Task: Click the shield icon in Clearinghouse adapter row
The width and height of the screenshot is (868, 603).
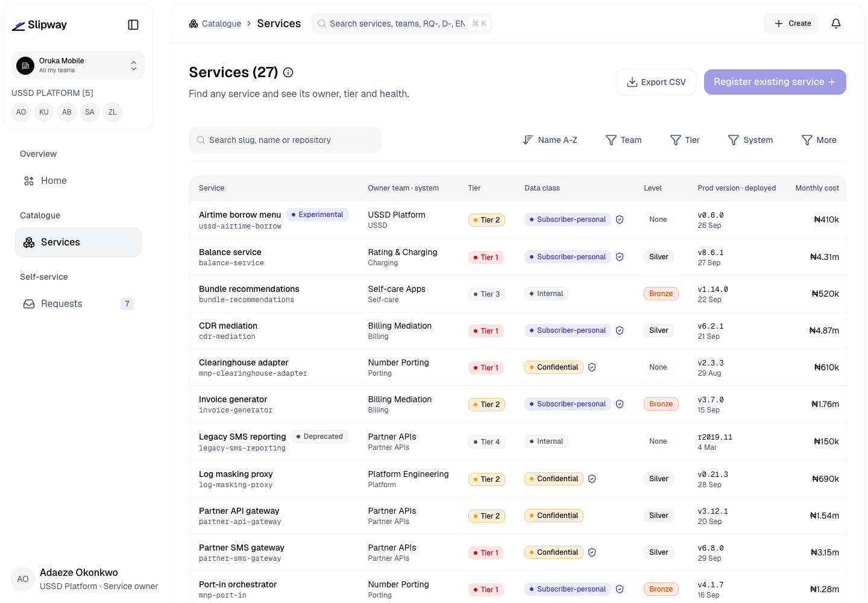Action: click(x=592, y=367)
